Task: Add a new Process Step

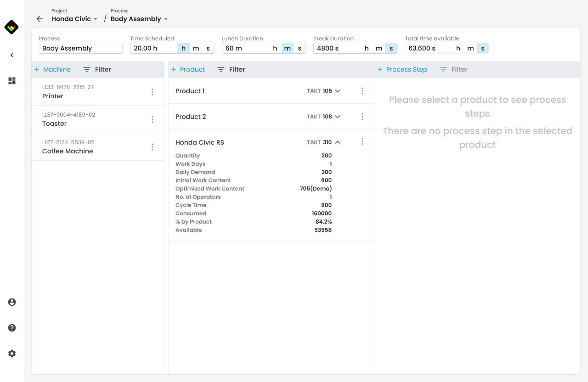Action: [402, 69]
